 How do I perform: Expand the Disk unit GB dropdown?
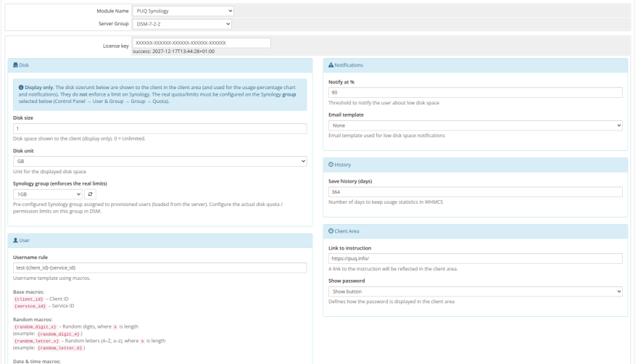(160, 161)
